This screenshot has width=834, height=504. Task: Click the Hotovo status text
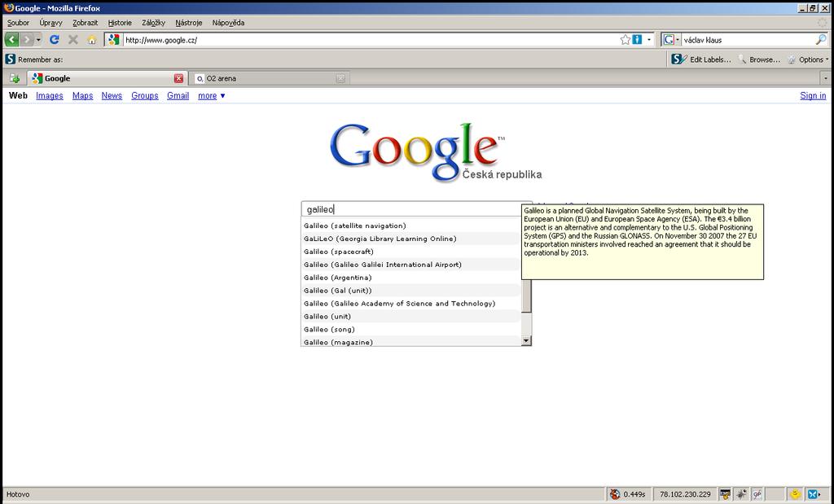pos(18,494)
